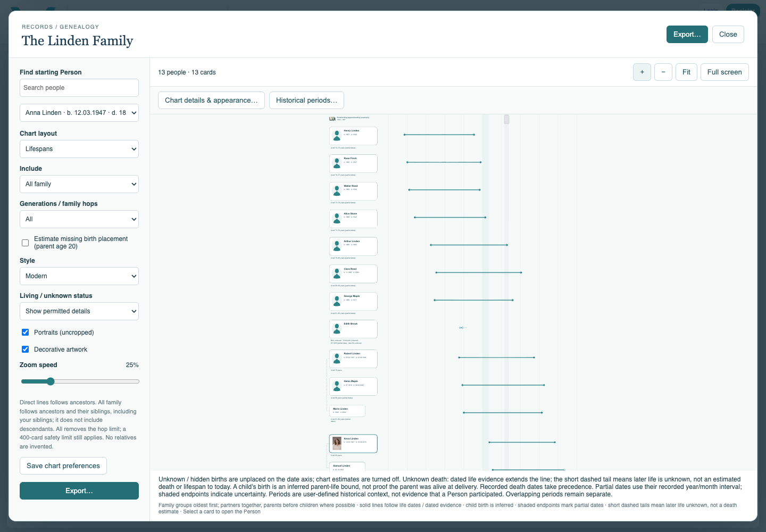Viewport: 766px width, 532px height.
Task: Click the chart scrollbar thumb
Action: click(x=506, y=120)
